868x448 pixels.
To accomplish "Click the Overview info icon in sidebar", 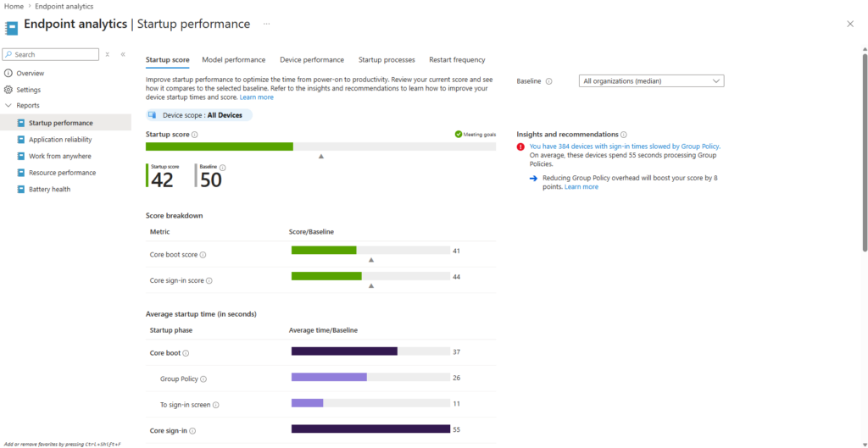I will tap(8, 73).
